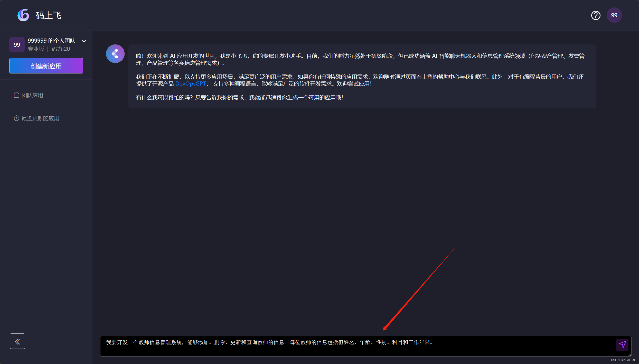This screenshot has height=364, width=639.
Task: Click the 专业版 plan label
Action: [36, 49]
